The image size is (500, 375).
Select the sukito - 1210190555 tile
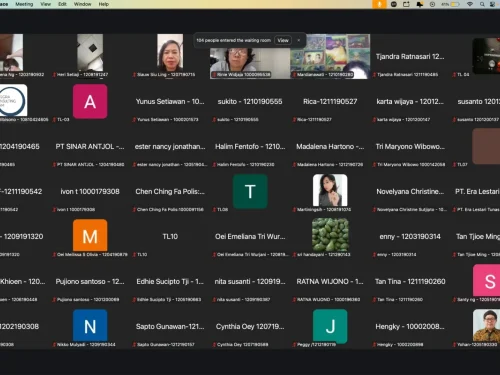coord(250,101)
